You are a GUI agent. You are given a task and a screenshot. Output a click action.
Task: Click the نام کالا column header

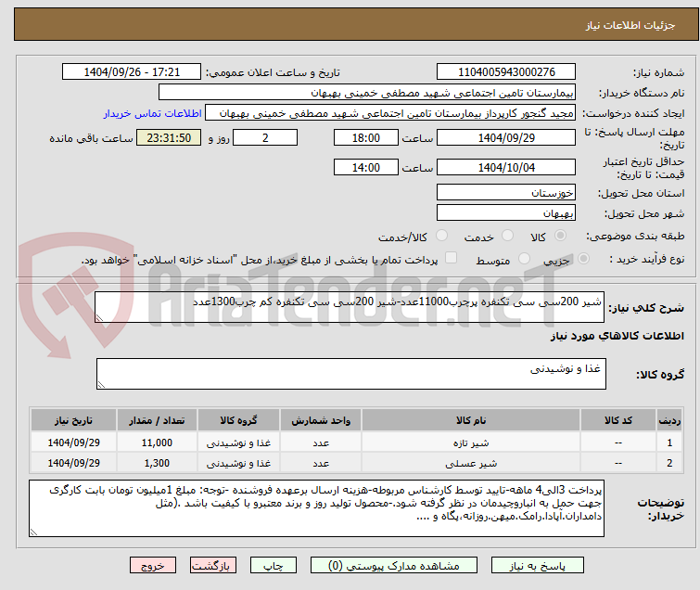point(471,420)
